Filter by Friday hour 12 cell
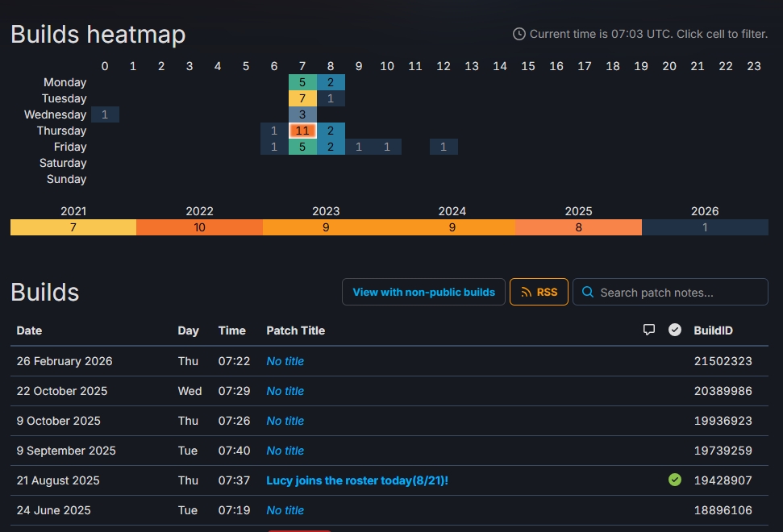 [x=444, y=147]
